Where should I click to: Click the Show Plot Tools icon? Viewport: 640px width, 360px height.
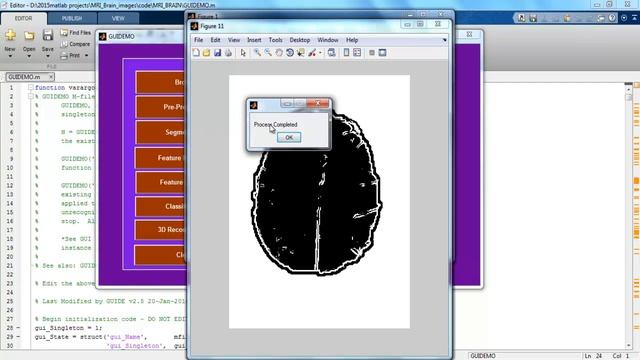pyautogui.click(x=382, y=53)
